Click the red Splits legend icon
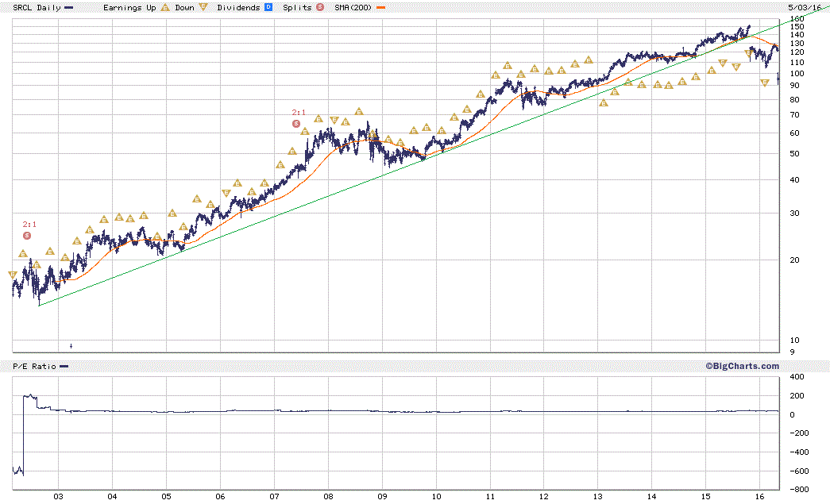Screen dimensions: 830x504 (320, 7)
